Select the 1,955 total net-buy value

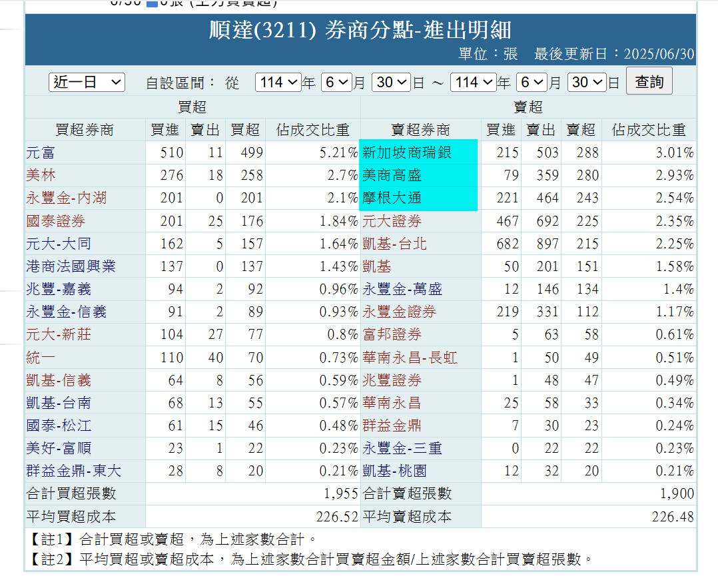coord(341,493)
